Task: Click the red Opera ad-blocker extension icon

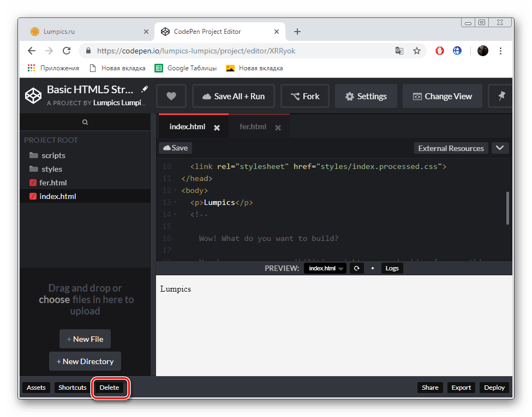Action: (x=439, y=50)
